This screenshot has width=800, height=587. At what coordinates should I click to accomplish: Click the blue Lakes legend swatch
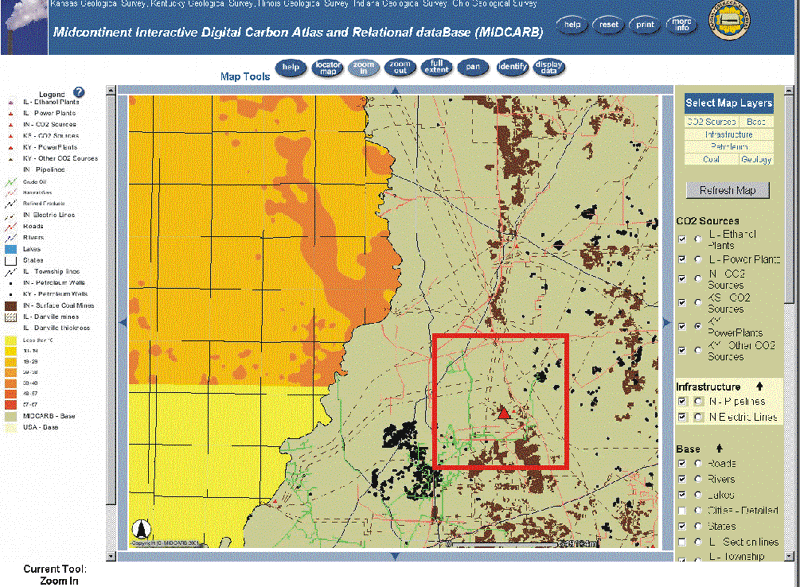[x=11, y=249]
